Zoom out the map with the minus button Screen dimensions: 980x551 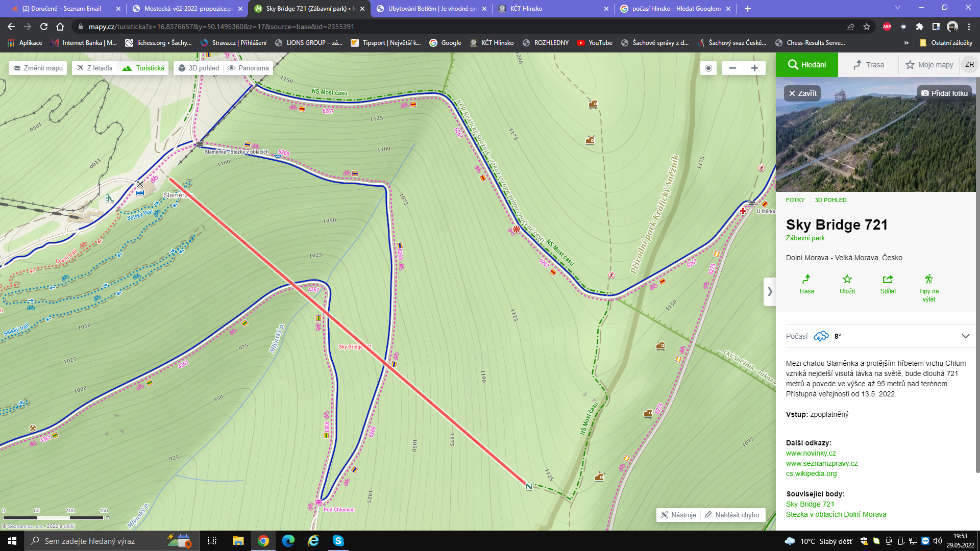732,68
